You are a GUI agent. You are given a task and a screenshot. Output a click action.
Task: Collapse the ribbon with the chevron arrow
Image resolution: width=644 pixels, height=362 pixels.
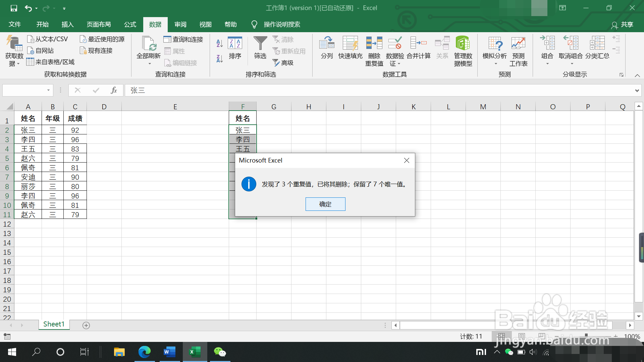coord(637,75)
